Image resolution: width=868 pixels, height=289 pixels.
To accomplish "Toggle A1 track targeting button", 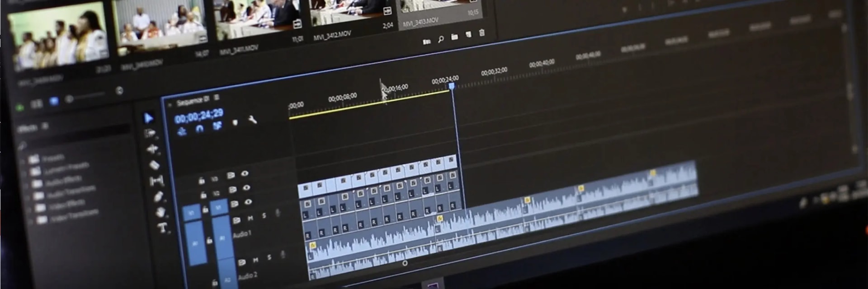I will point(222,238).
